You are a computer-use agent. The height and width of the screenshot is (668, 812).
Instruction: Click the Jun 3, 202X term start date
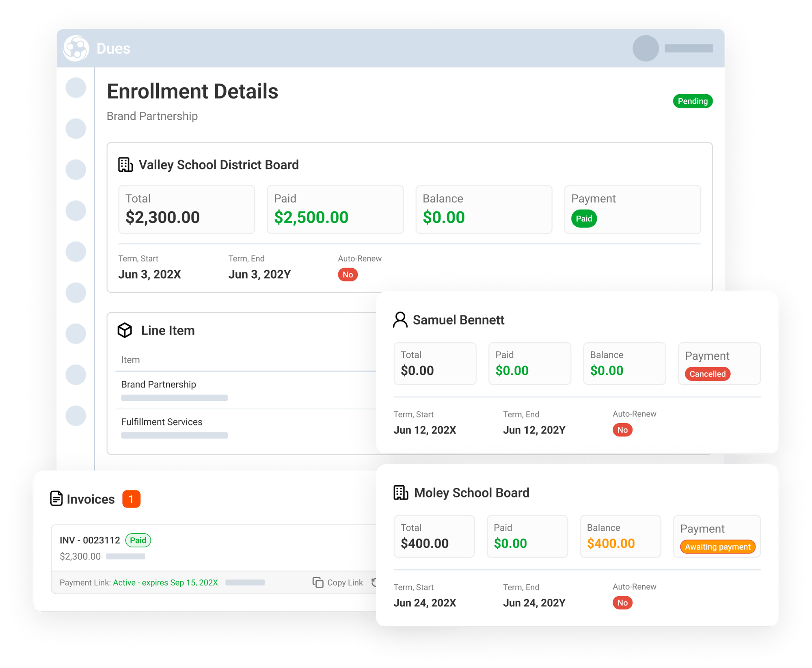[x=149, y=275]
